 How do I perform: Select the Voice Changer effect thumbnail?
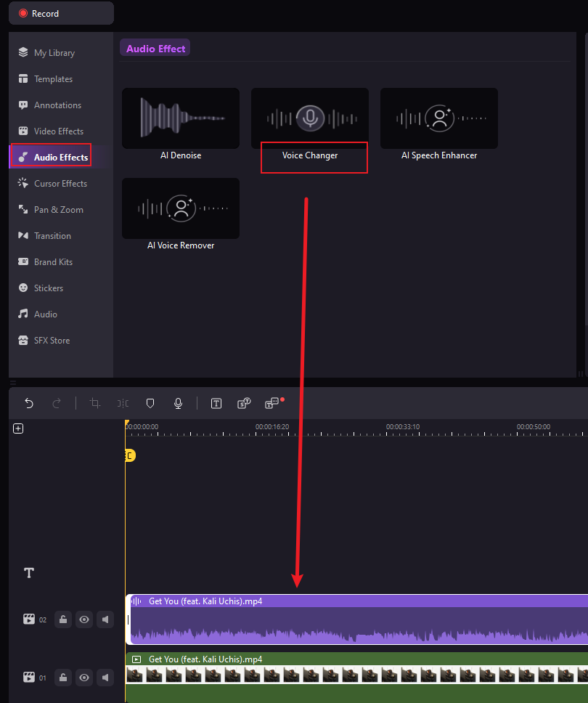tap(310, 118)
